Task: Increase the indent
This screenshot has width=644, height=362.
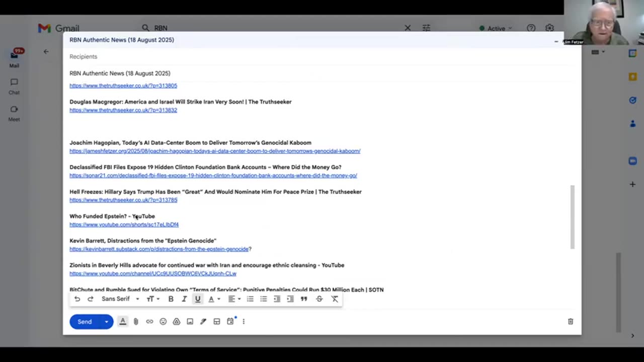Action: tap(290, 299)
